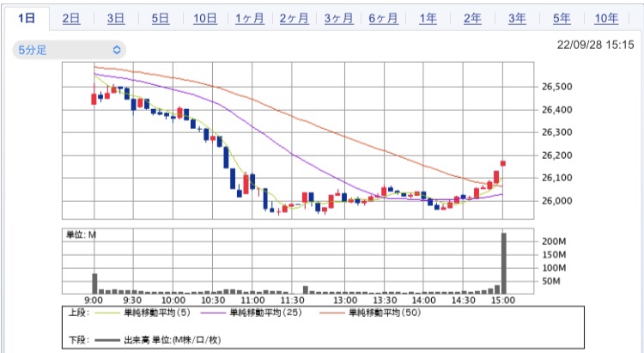
Task: Show the 5年 chart period
Action: 562,19
